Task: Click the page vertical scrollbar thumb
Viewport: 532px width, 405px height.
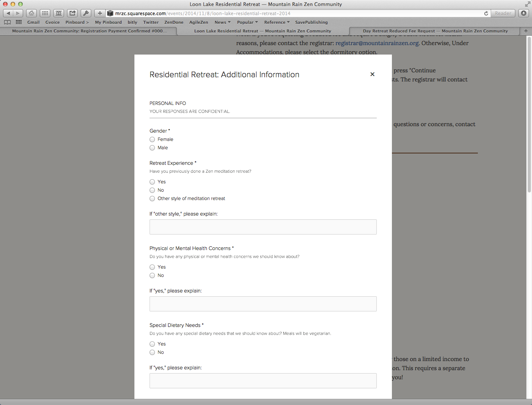Action: click(x=529, y=115)
